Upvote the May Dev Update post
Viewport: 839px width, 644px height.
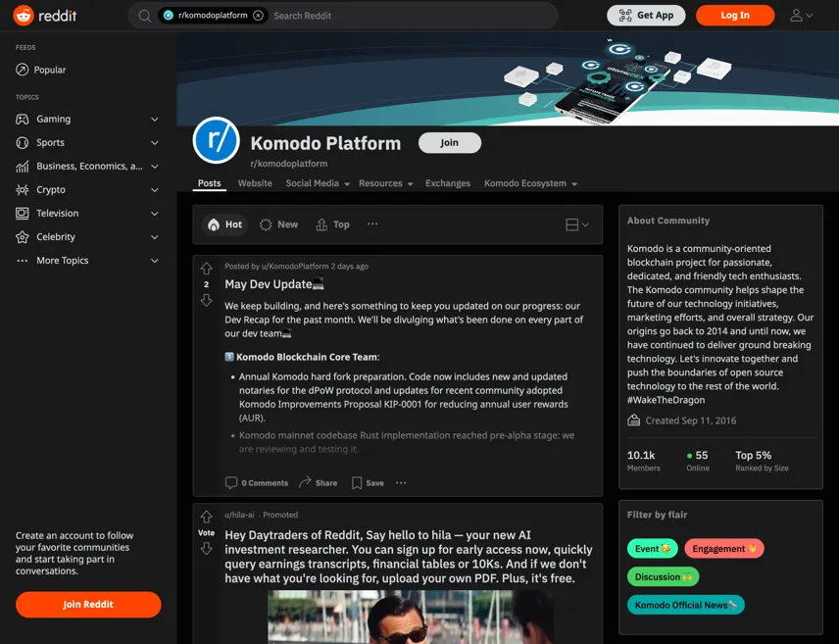tap(207, 269)
